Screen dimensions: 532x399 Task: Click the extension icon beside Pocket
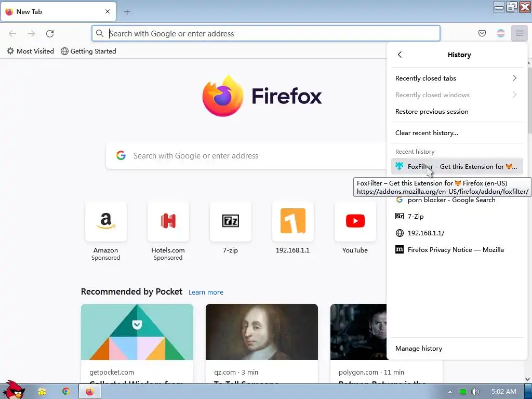[x=500, y=33]
